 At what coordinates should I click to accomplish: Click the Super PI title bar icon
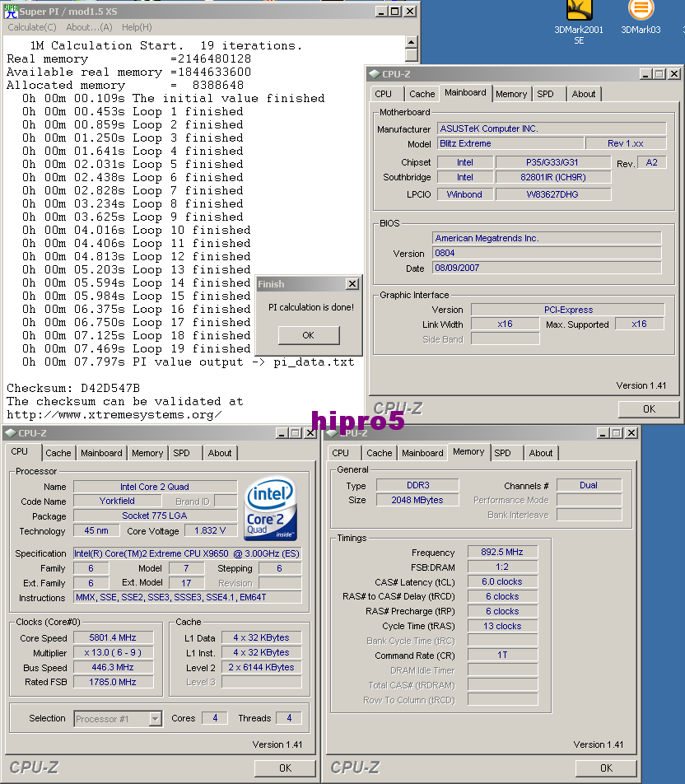pos(11,11)
